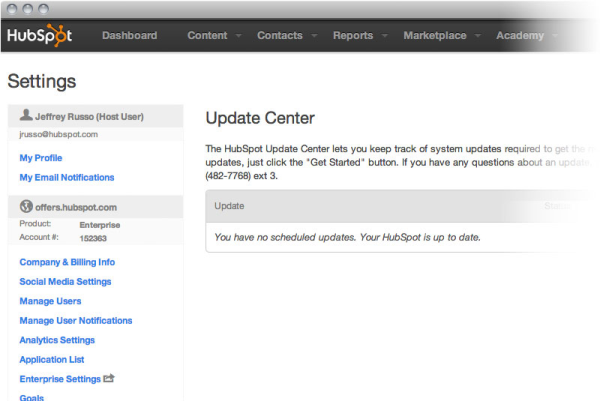Click the HubSpot logo in the navbar
This screenshot has width=600, height=401.
pyautogui.click(x=40, y=36)
